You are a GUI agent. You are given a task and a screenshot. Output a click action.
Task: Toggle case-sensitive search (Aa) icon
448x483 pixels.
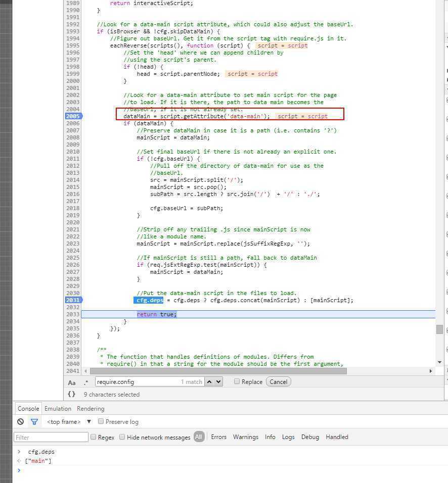71,382
